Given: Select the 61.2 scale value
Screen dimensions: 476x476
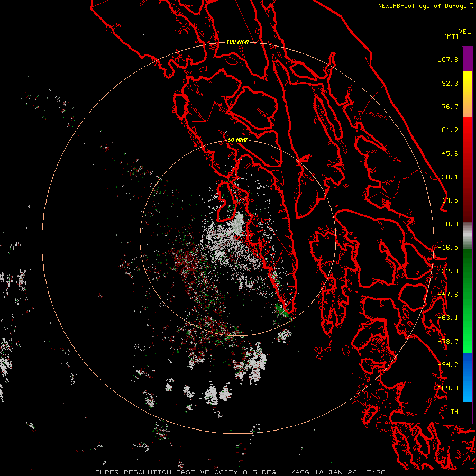Looking at the screenshot, I should (x=450, y=130).
